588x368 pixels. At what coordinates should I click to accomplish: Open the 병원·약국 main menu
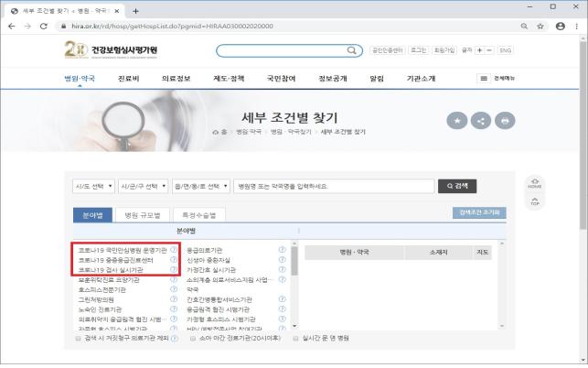click(80, 79)
